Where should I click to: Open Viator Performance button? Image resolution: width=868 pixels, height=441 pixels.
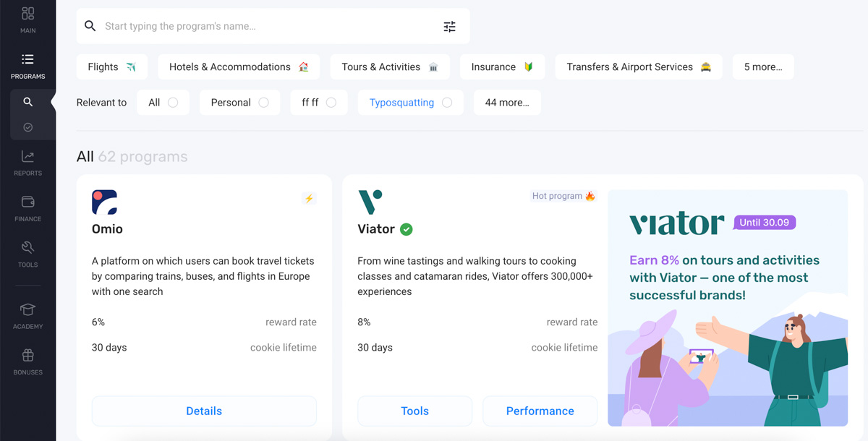540,411
